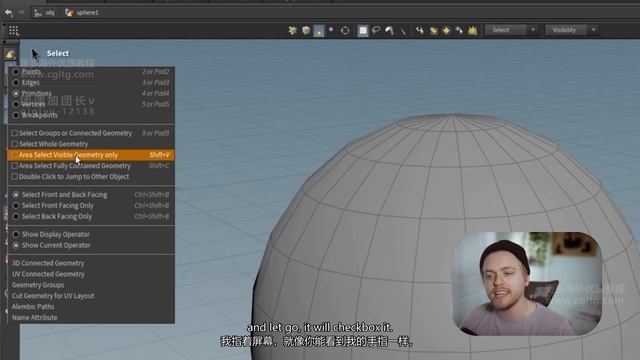
Task: Click the toolbar icon right of laser picking
Action: coord(419,30)
